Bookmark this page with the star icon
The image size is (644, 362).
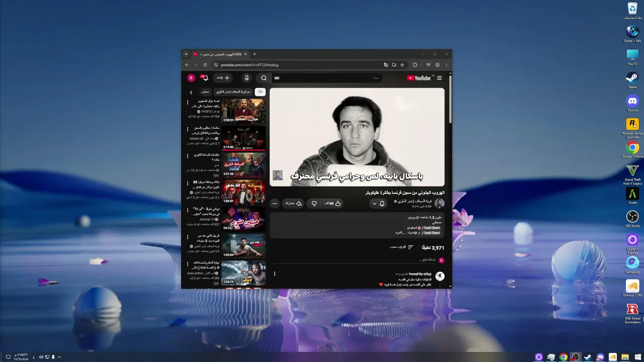click(x=402, y=65)
